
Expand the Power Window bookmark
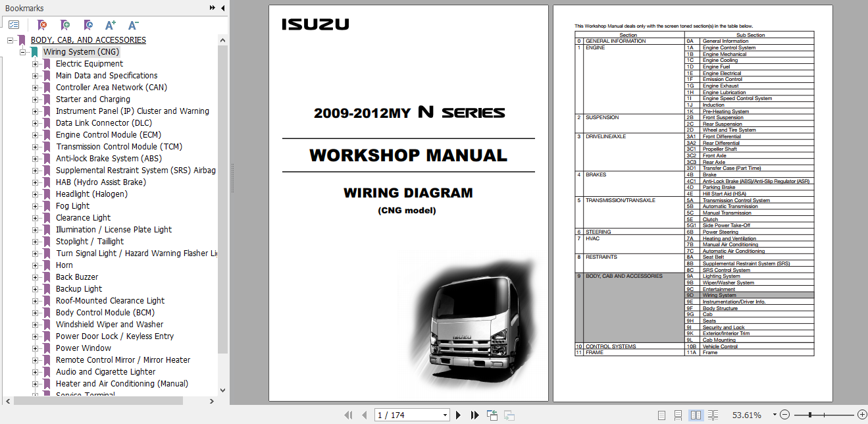pyautogui.click(x=36, y=348)
